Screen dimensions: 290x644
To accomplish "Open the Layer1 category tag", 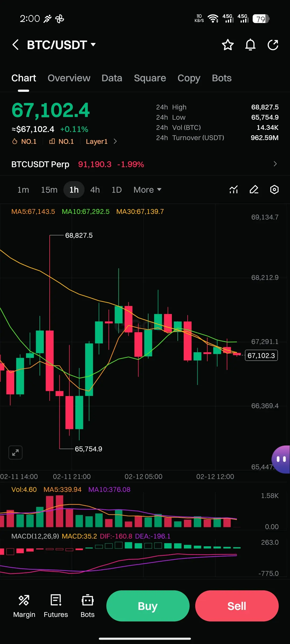I will [97, 141].
